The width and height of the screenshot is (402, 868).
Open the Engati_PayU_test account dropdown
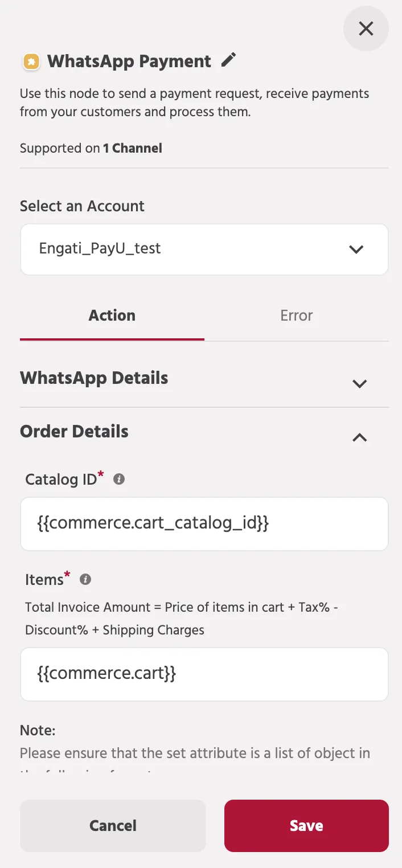pyautogui.click(x=204, y=249)
